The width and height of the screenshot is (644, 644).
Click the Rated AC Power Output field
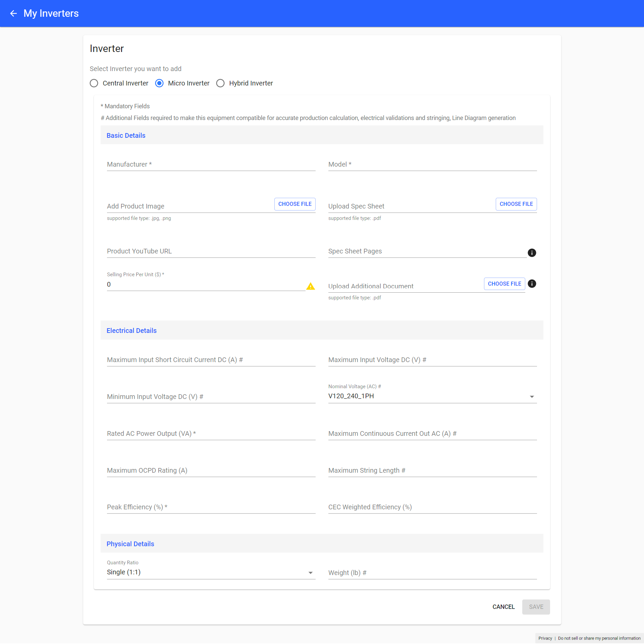[x=211, y=433]
